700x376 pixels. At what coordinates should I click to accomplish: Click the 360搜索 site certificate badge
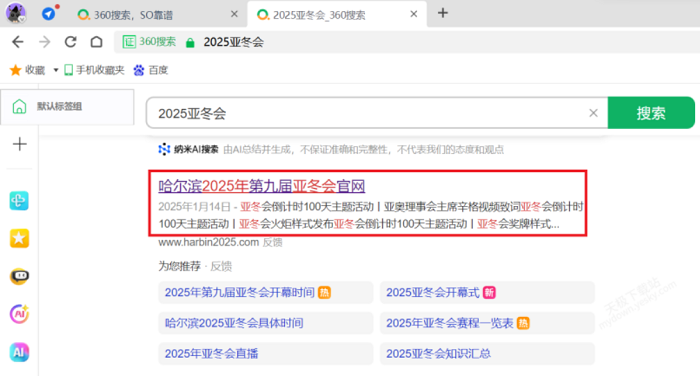click(x=149, y=42)
